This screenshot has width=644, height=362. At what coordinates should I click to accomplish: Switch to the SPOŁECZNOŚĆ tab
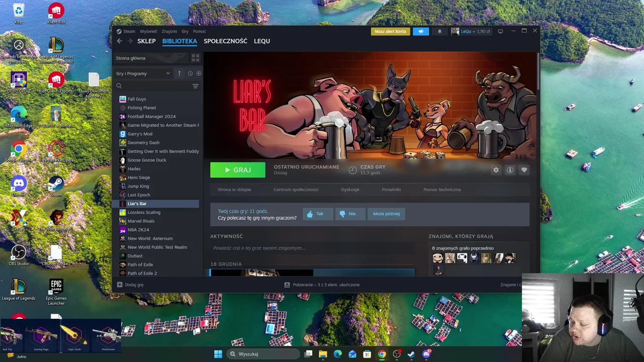click(225, 41)
